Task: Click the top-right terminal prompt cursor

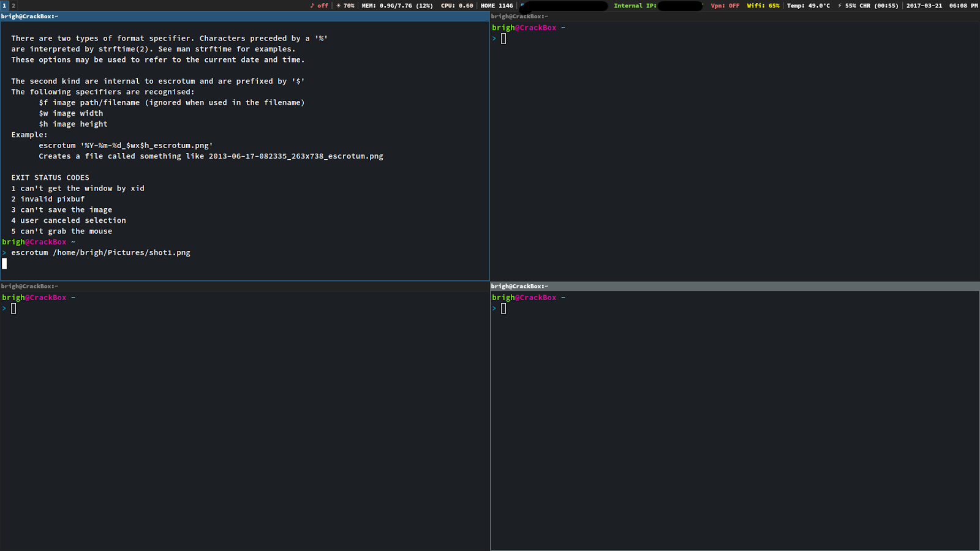Action: (x=503, y=39)
